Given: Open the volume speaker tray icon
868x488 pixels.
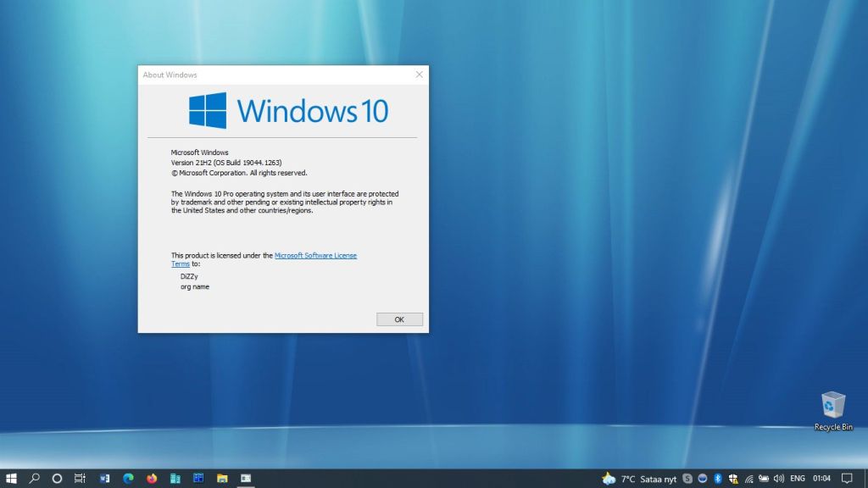Looking at the screenshot, I should pos(779,479).
